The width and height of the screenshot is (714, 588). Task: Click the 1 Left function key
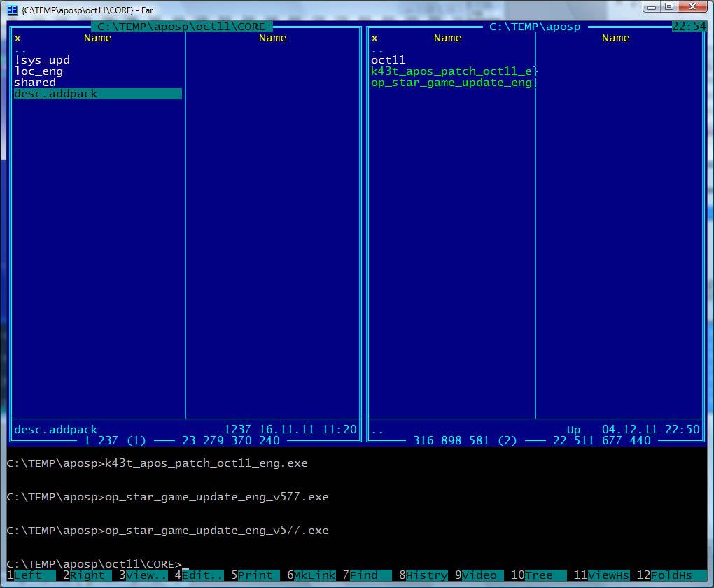click(x=31, y=575)
